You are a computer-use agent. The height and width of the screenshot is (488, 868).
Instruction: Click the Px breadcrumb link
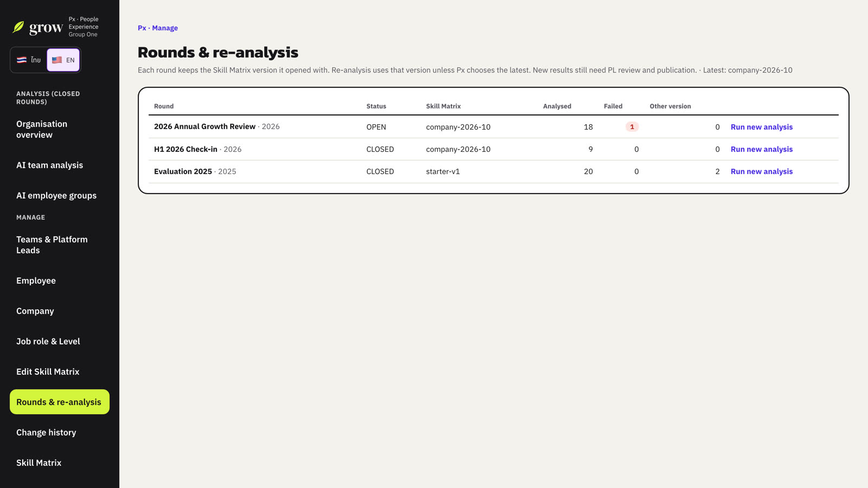pyautogui.click(x=142, y=28)
